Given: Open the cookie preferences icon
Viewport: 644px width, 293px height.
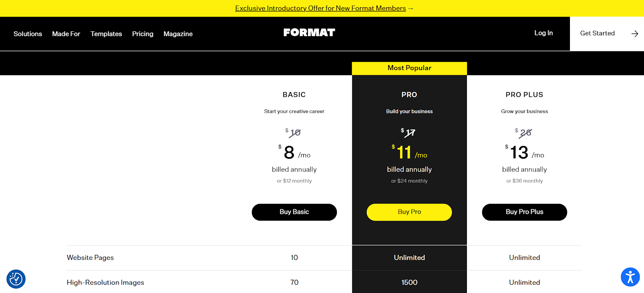Looking at the screenshot, I should click(16, 279).
